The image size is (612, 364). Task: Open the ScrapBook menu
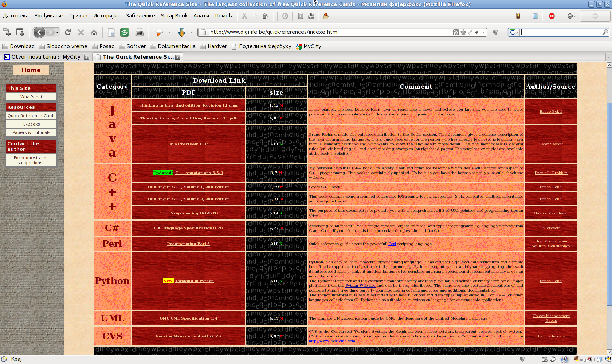(x=174, y=16)
